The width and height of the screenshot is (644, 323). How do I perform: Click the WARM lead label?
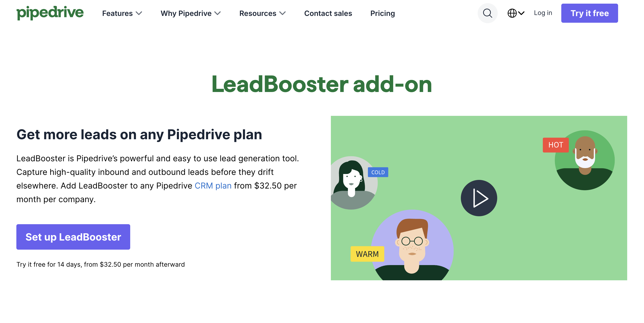[367, 254]
